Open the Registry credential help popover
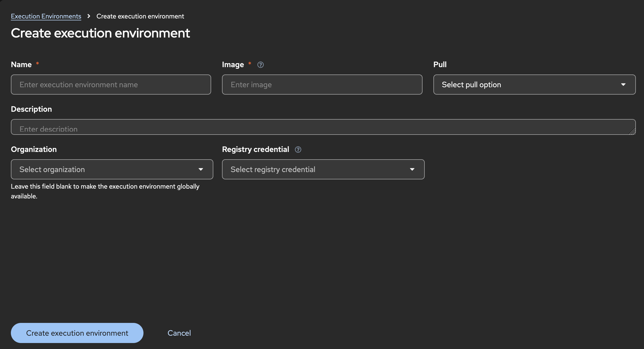Screen dimensions: 644x349 pos(298,149)
